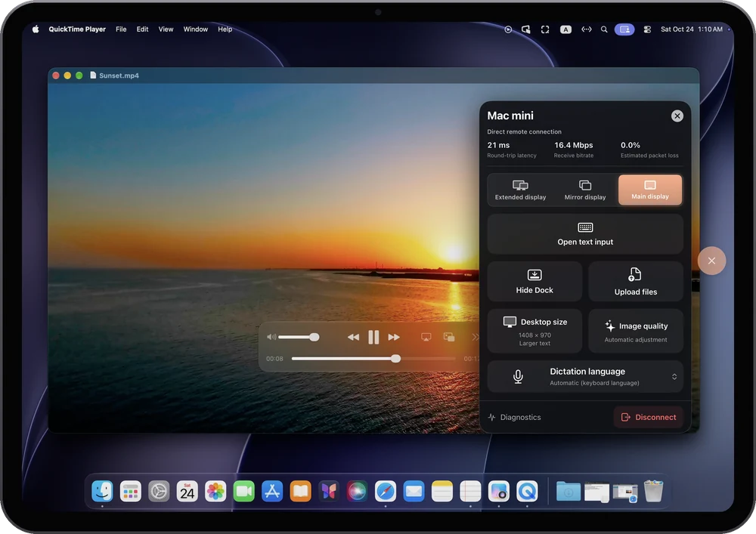Open text input keyboard

[585, 234]
